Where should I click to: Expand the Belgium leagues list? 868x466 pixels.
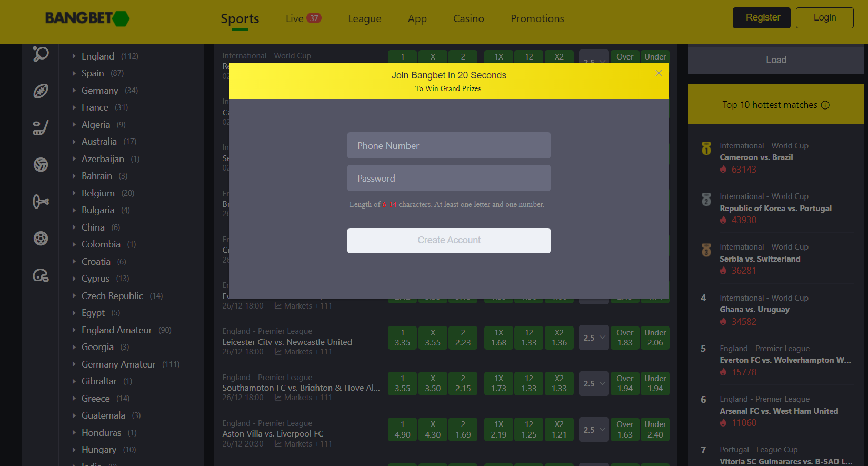click(74, 193)
